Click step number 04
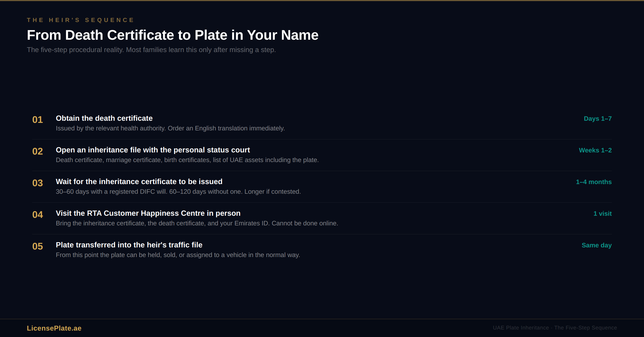The height and width of the screenshot is (337, 644). pos(38,215)
